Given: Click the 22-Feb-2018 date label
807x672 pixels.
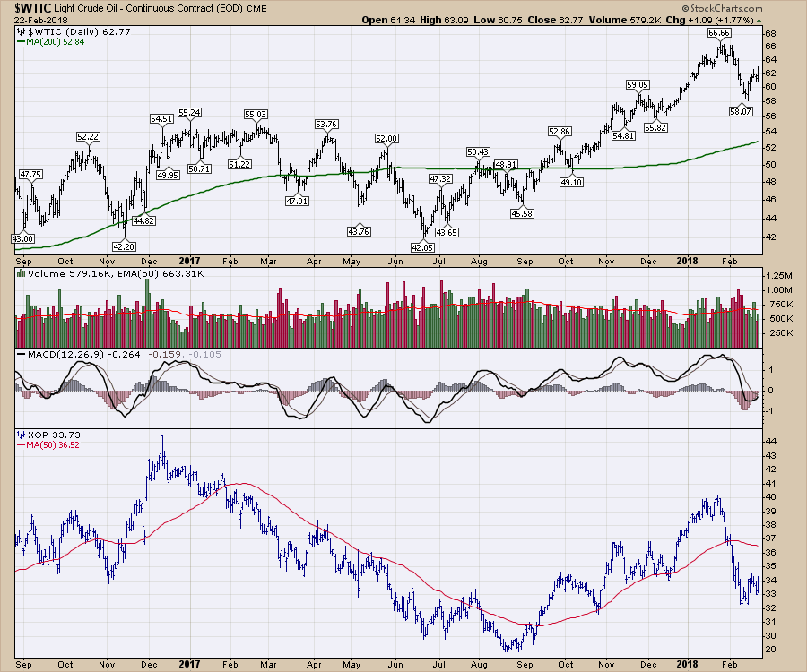Looking at the screenshot, I should (x=40, y=21).
